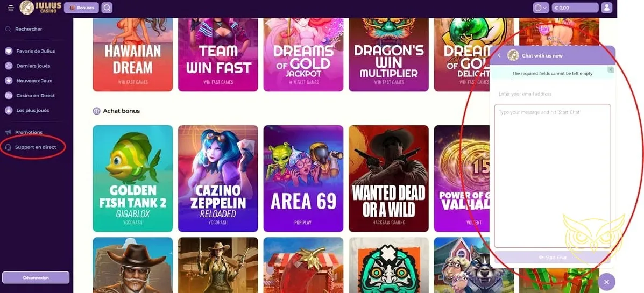Open the hamburger menu icon
Screen dimensions: 644x293
tap(11, 8)
